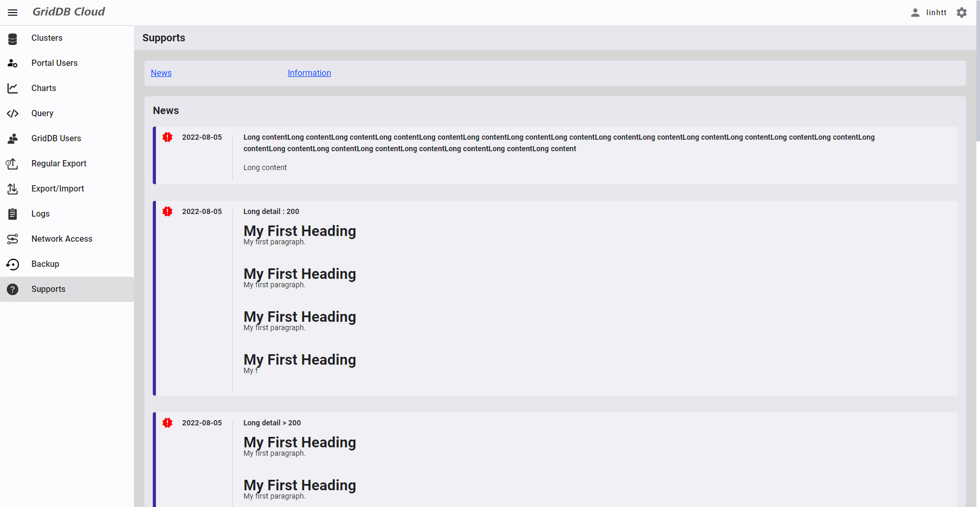Viewport: 980px width, 507px height.
Task: Click the GridDB Users icon
Action: point(13,139)
